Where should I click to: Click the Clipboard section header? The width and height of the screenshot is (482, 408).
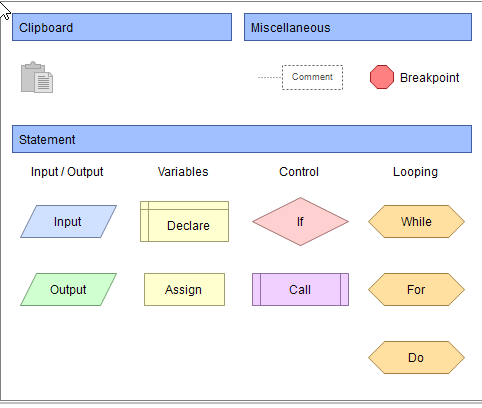coord(122,27)
